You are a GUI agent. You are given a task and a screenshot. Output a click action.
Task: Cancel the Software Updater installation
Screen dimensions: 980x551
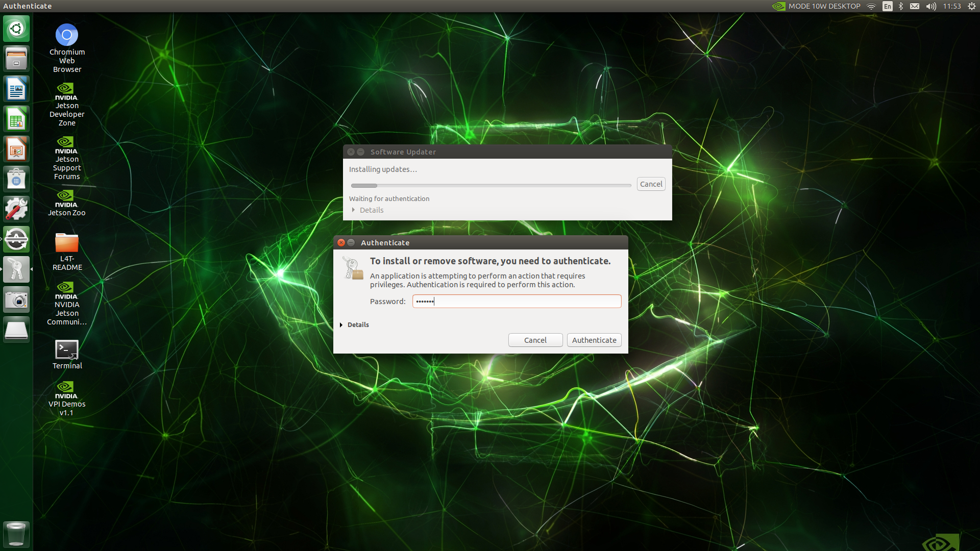coord(651,184)
